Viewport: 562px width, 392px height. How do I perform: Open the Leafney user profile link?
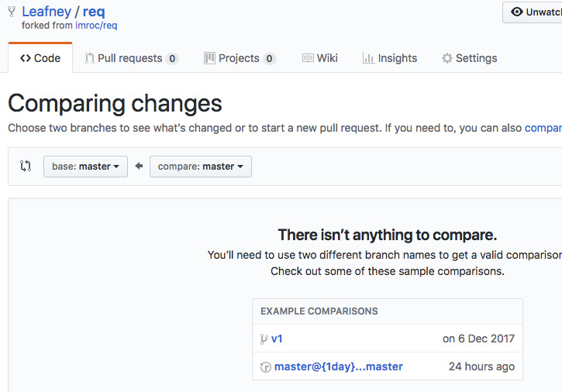(x=47, y=12)
